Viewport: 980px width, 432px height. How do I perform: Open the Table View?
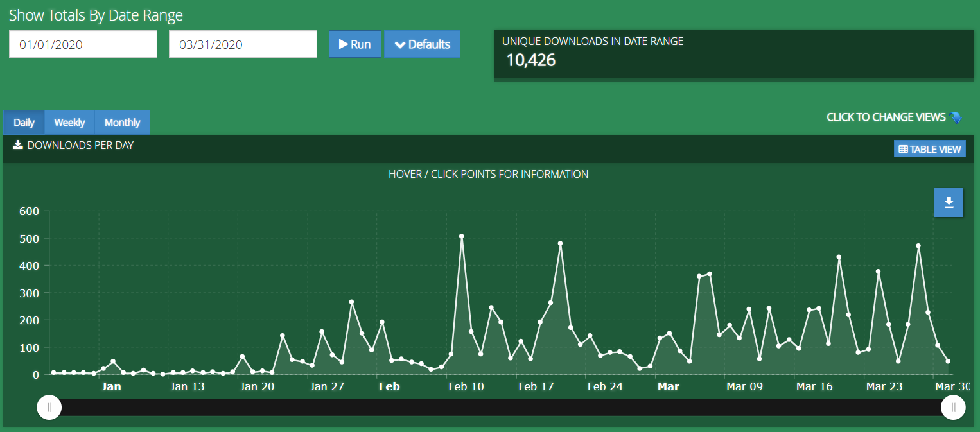[x=929, y=150]
